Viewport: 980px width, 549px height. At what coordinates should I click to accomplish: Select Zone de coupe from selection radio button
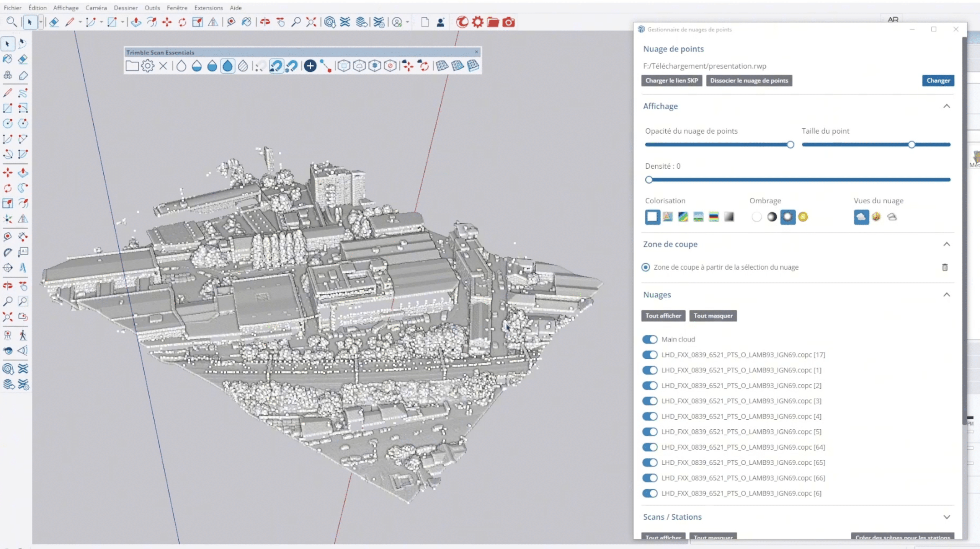tap(646, 267)
